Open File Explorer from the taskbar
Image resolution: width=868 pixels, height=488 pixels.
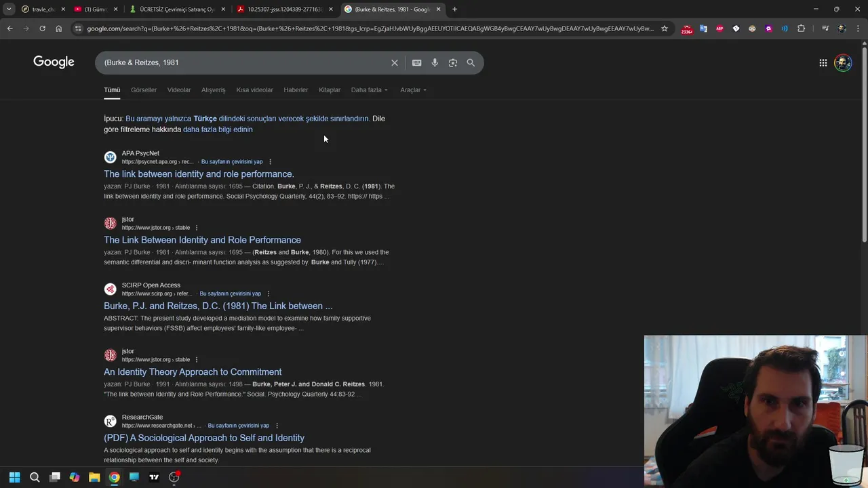tap(94, 477)
